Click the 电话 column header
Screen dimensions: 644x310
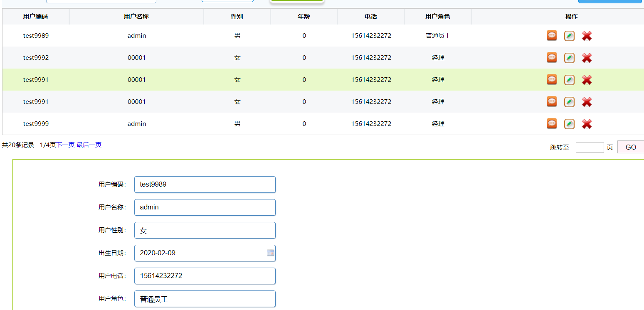click(x=371, y=17)
